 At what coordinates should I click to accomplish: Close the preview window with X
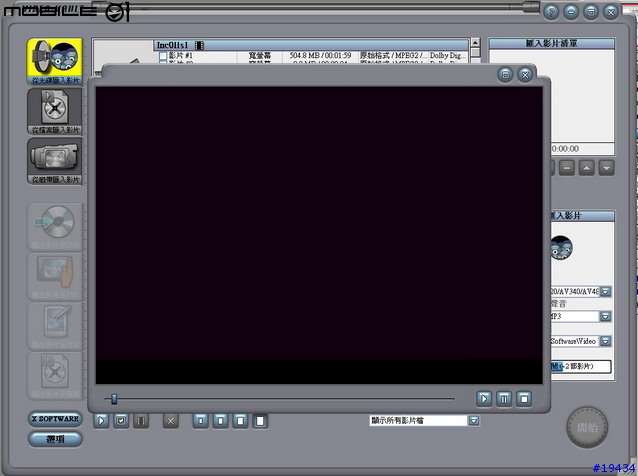[525, 75]
